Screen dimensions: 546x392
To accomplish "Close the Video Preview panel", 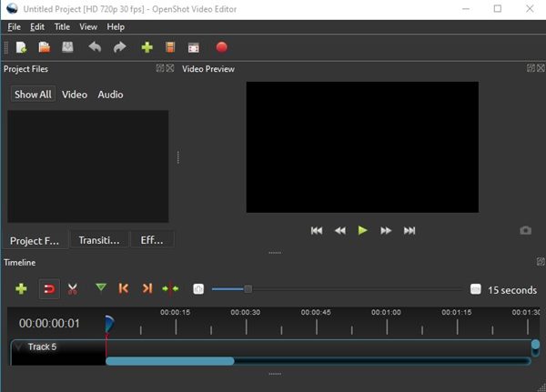I will point(541,68).
